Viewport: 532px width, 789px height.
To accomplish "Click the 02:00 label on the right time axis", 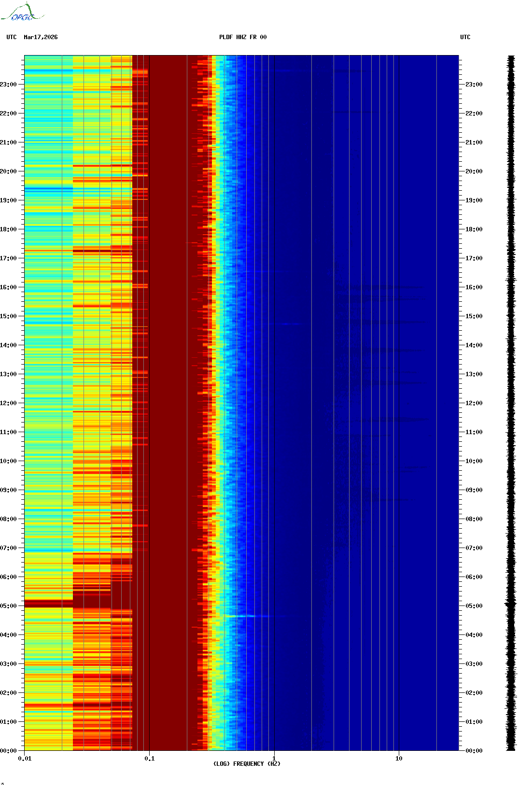I will pos(474,693).
